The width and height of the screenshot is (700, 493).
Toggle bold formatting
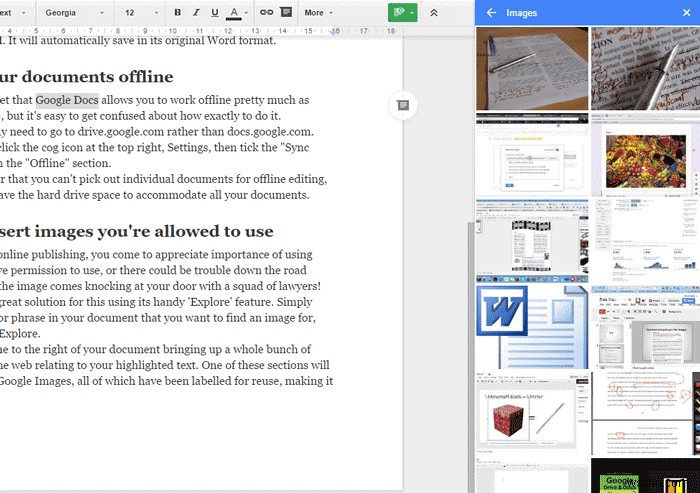[x=178, y=13]
